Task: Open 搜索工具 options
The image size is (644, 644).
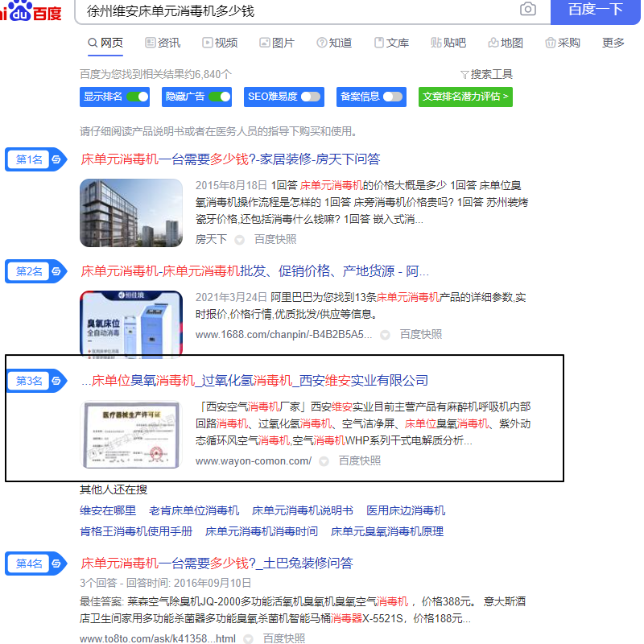Action: click(487, 75)
